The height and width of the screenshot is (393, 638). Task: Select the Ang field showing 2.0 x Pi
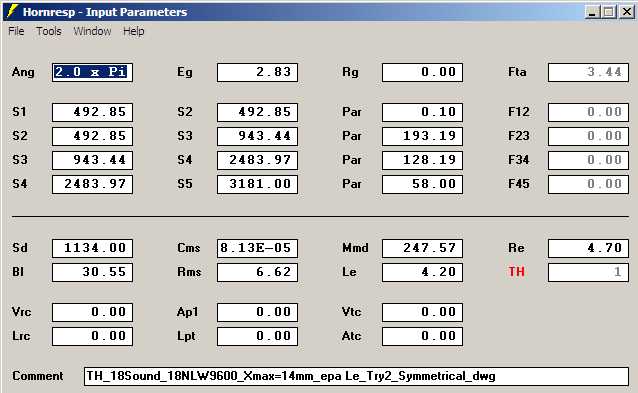92,72
